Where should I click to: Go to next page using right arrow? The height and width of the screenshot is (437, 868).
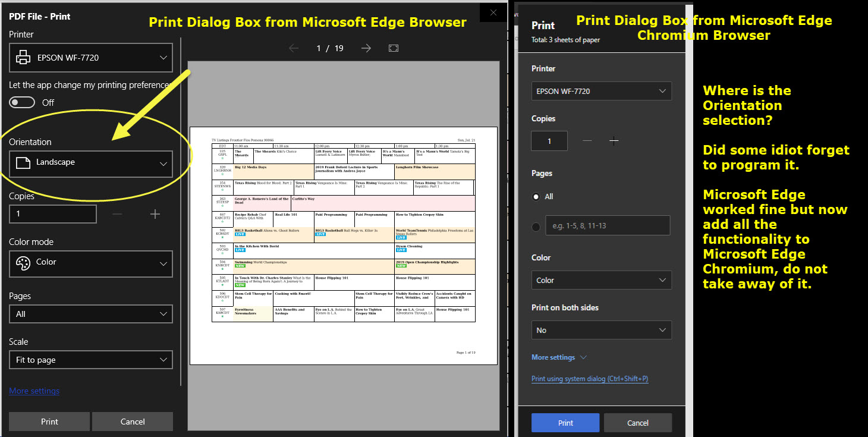(365, 48)
